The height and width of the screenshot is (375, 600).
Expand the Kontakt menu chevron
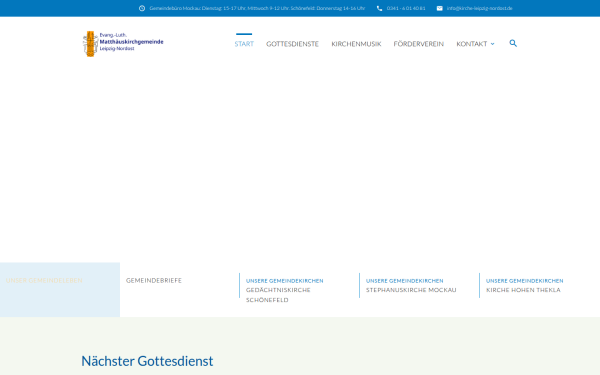point(492,44)
